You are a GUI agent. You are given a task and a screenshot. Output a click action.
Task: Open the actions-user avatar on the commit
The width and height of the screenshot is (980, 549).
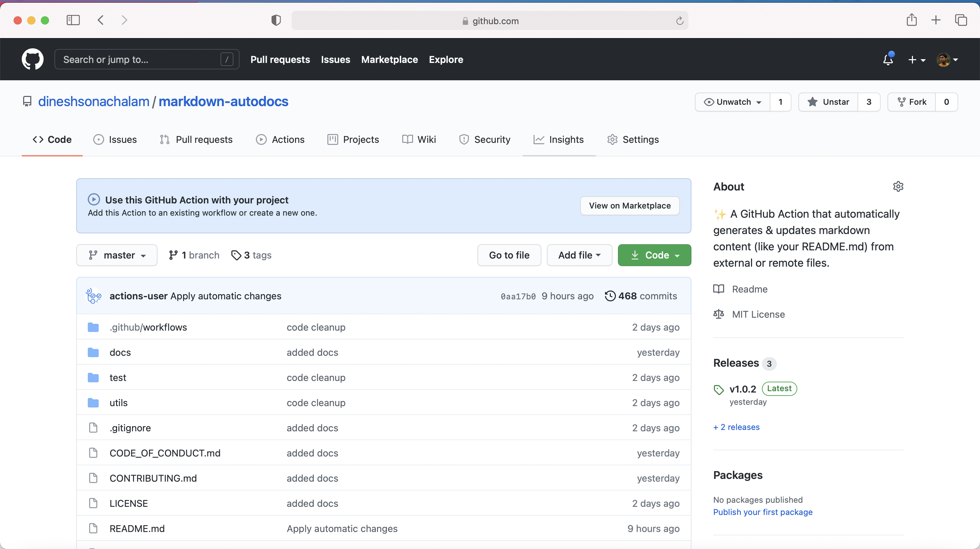pos(93,296)
